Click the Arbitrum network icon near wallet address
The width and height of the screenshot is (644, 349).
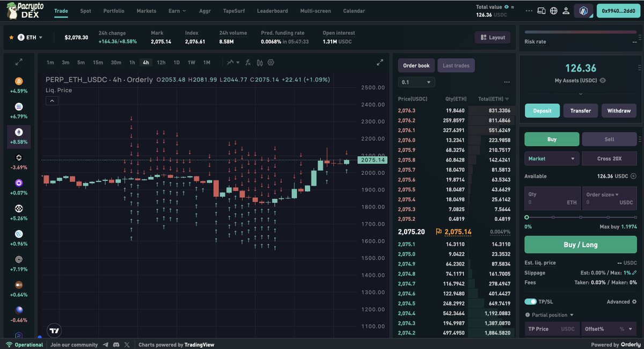(x=583, y=11)
